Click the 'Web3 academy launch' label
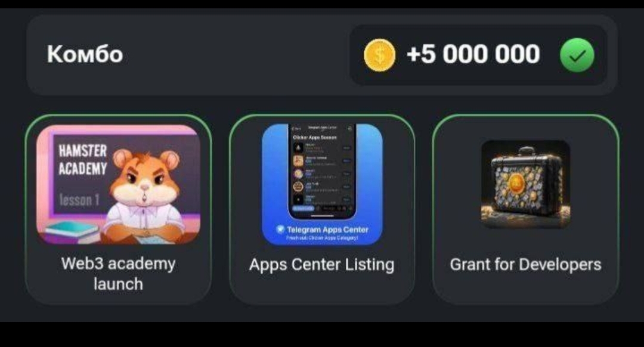Image resolution: width=644 pixels, height=347 pixels. tap(118, 274)
